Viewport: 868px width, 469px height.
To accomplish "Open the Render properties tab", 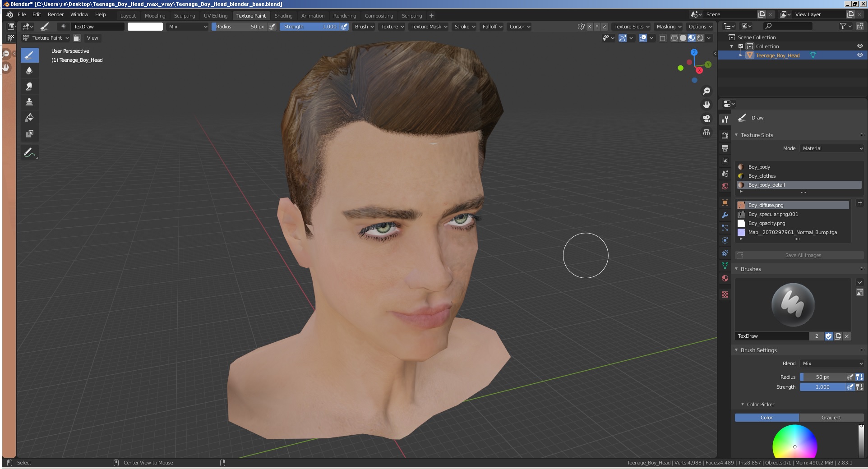I will [725, 135].
